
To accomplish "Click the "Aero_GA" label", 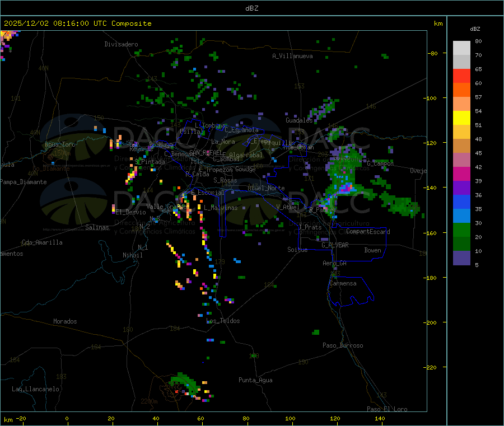I will (x=334, y=263).
